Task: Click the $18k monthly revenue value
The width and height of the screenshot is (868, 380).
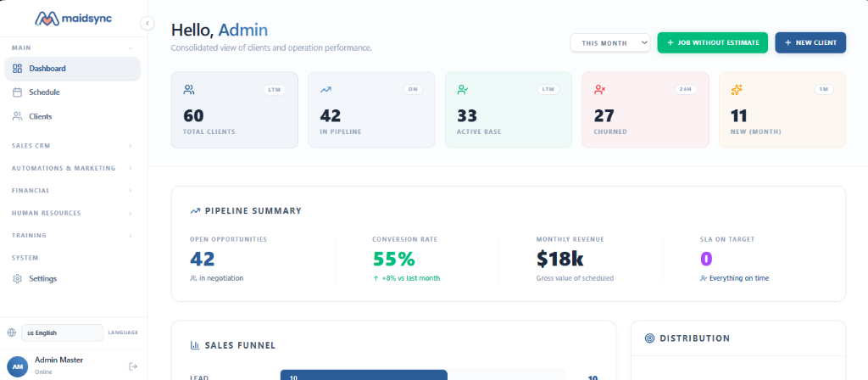Action: [559, 259]
